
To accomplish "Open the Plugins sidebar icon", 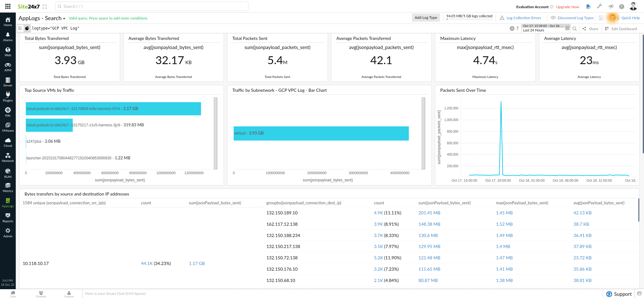I will point(8,97).
